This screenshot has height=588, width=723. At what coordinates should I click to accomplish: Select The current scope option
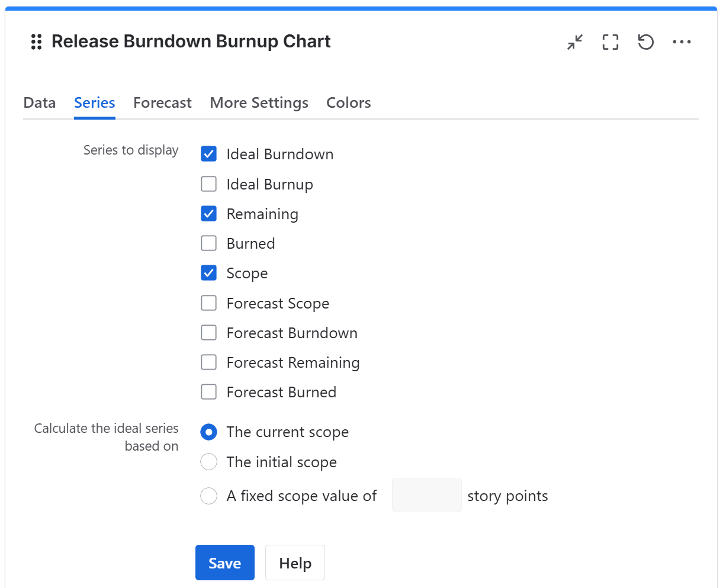click(208, 432)
